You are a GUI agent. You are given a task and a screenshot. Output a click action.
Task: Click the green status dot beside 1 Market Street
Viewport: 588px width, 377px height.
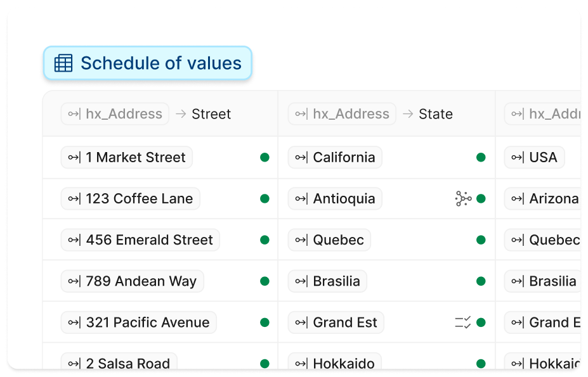tap(265, 157)
